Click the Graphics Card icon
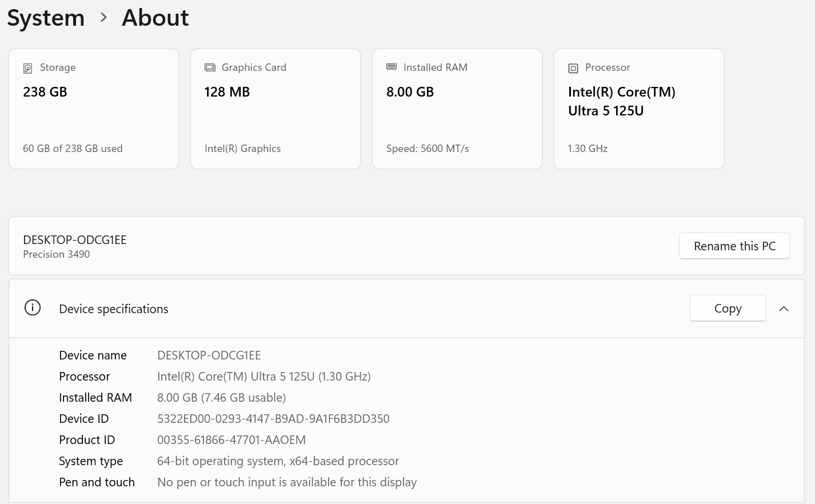 pyautogui.click(x=210, y=67)
